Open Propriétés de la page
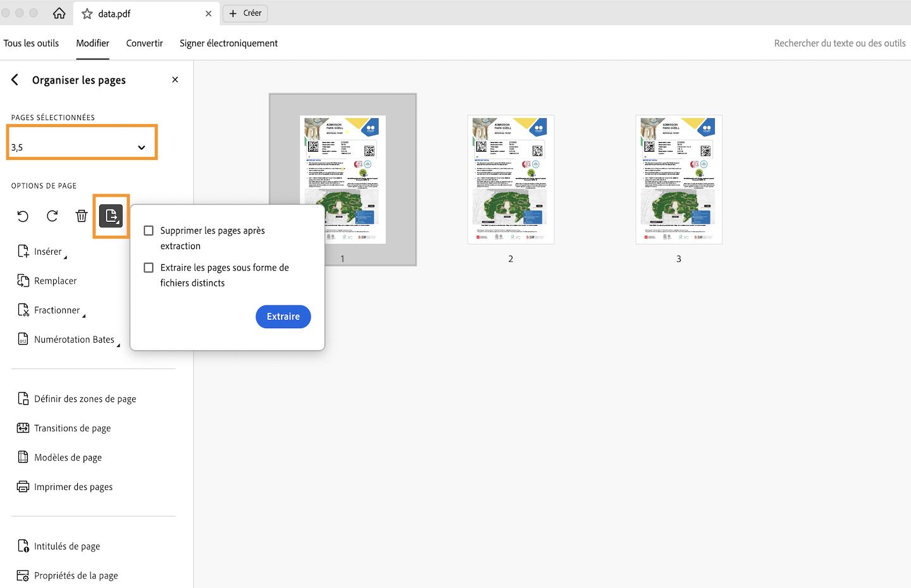This screenshot has width=911, height=588. (x=75, y=575)
